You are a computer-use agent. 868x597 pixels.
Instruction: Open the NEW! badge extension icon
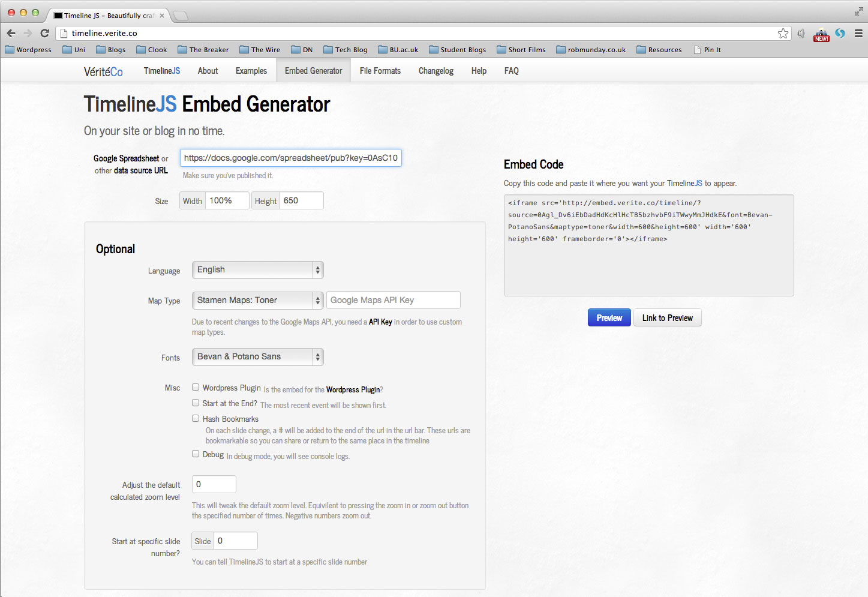tap(821, 35)
